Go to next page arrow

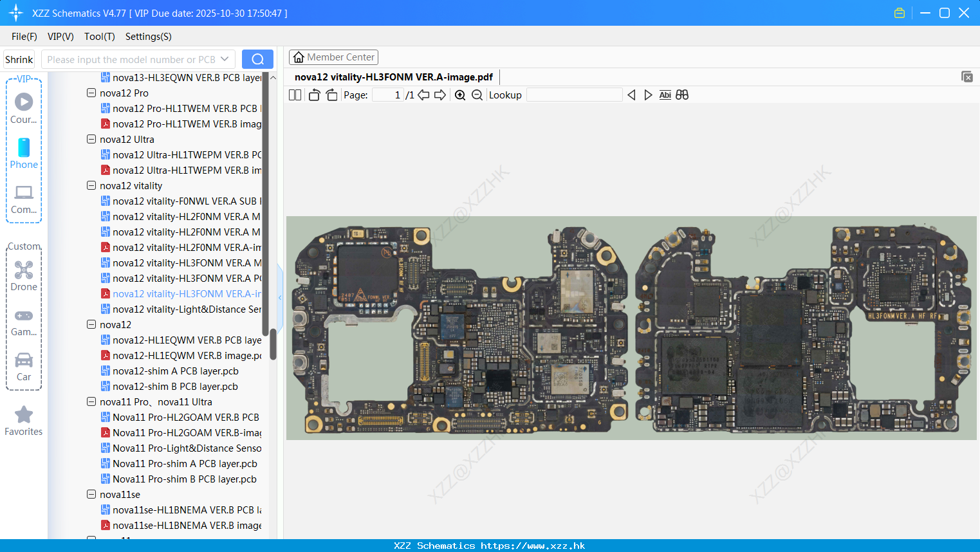point(440,95)
